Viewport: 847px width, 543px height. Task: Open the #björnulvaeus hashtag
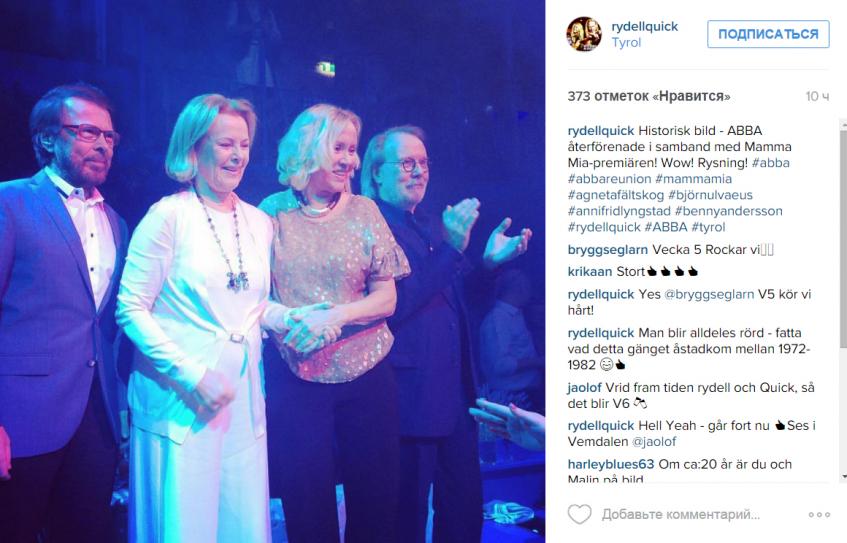pos(710,195)
